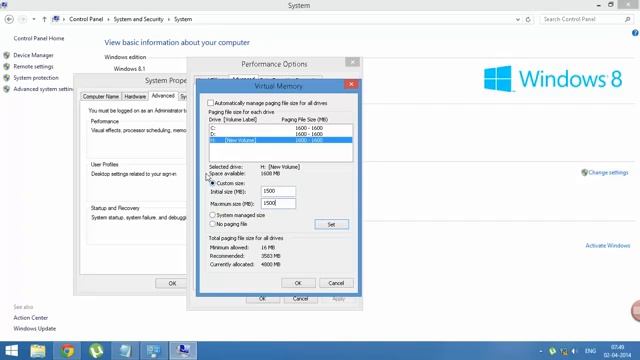640x360 pixels.
Task: Open Control Panel Home link
Action: point(39,38)
